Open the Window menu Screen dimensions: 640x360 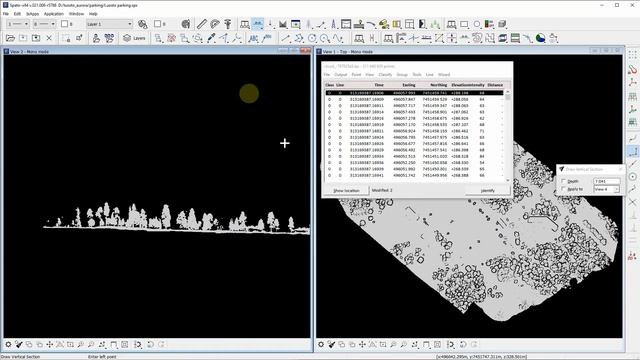click(x=76, y=14)
